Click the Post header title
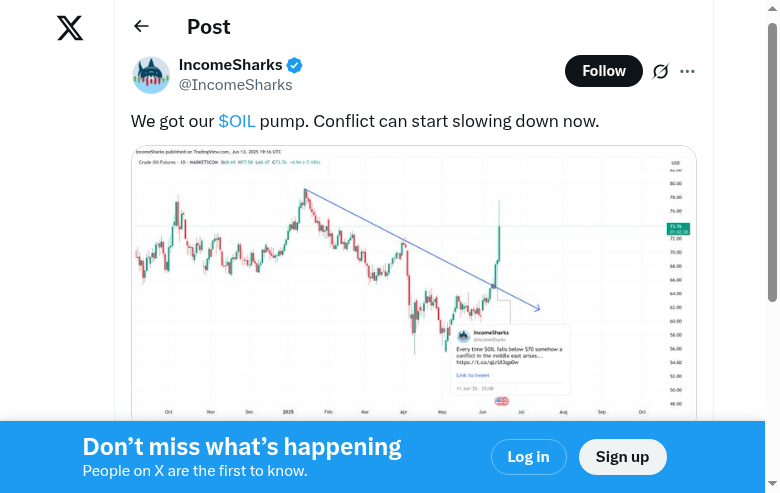This screenshot has height=493, width=780. tap(209, 27)
